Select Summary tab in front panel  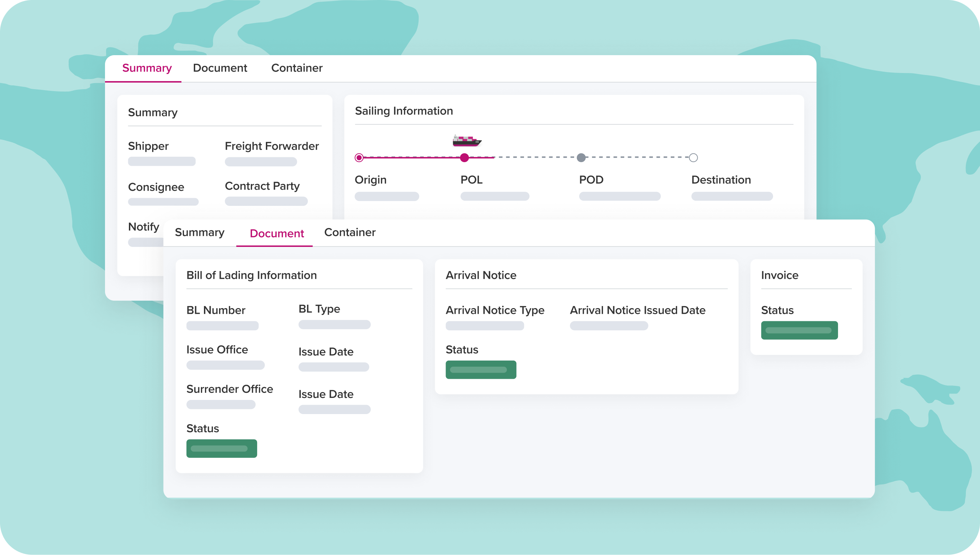tap(200, 232)
